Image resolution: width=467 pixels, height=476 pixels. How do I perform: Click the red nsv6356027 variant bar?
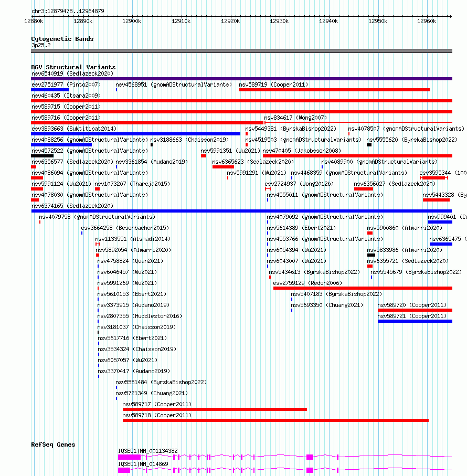[364, 189]
